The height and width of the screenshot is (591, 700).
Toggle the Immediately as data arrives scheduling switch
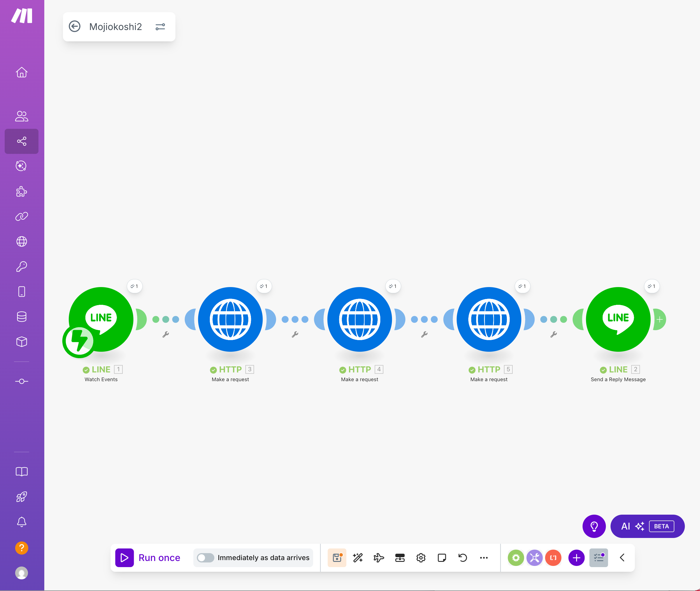tap(205, 557)
